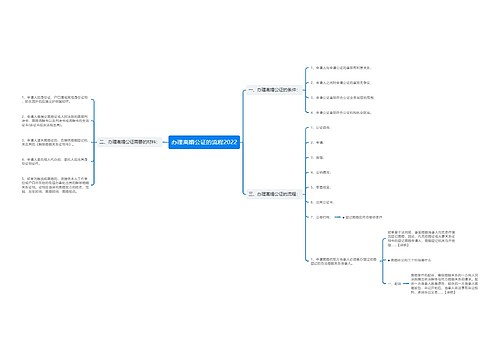The image size is (500, 360).
Task: Select the fourth item in the materials list
Action: [x=55, y=161]
